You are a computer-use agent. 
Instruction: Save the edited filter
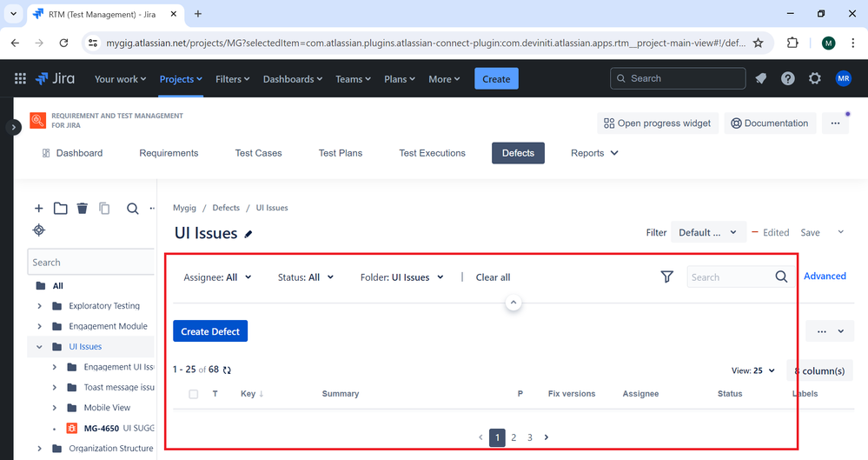(x=810, y=233)
